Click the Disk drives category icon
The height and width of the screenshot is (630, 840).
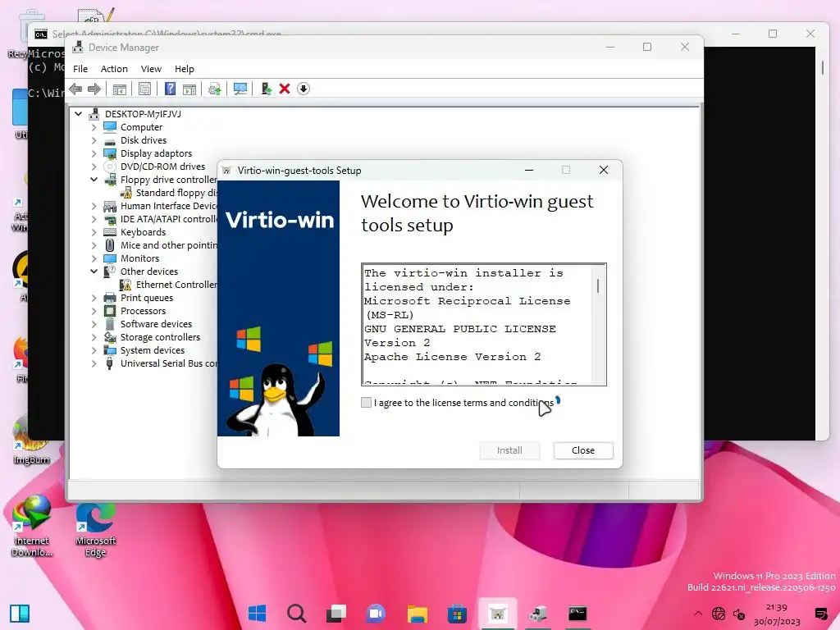110,141
